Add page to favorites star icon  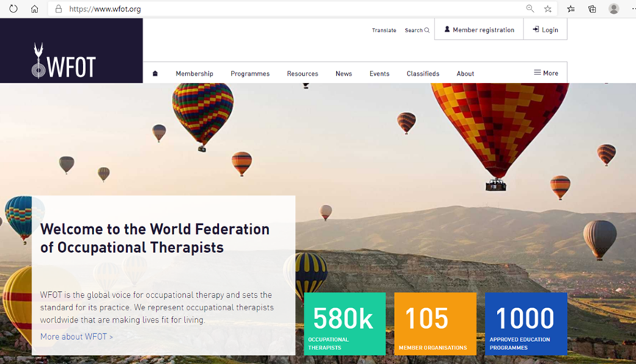pyautogui.click(x=548, y=9)
